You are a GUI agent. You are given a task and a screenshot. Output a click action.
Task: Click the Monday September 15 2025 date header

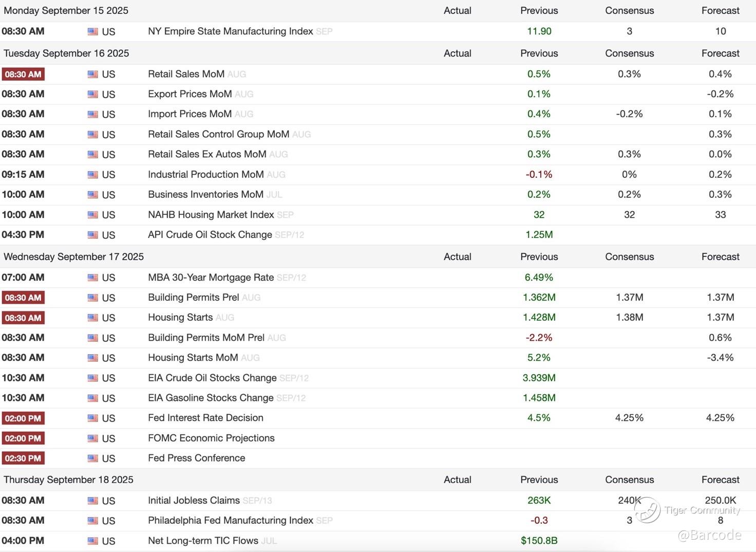pyautogui.click(x=66, y=11)
